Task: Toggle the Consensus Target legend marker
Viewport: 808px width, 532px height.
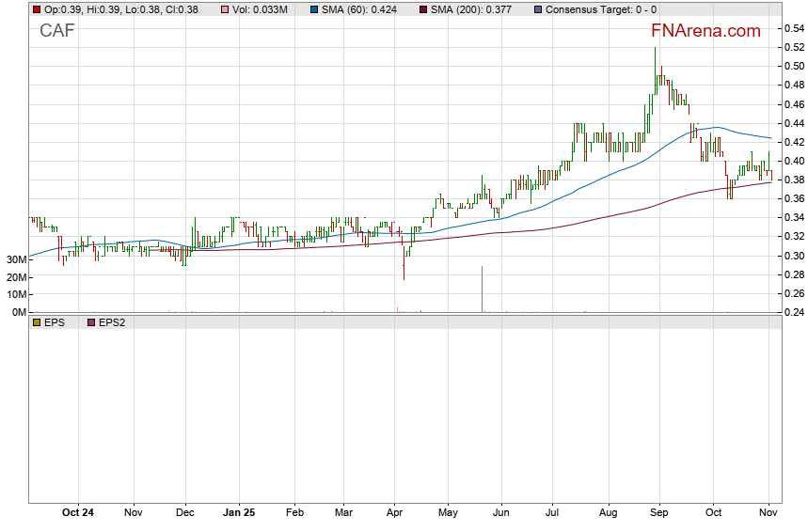Action: [536, 9]
